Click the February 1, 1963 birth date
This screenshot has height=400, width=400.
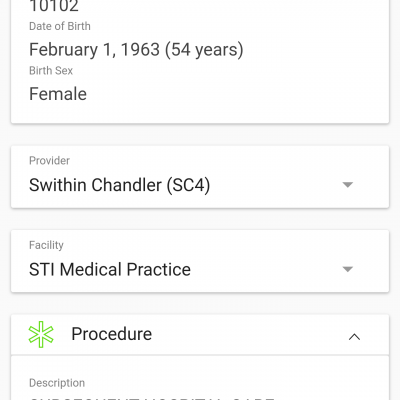(x=94, y=50)
